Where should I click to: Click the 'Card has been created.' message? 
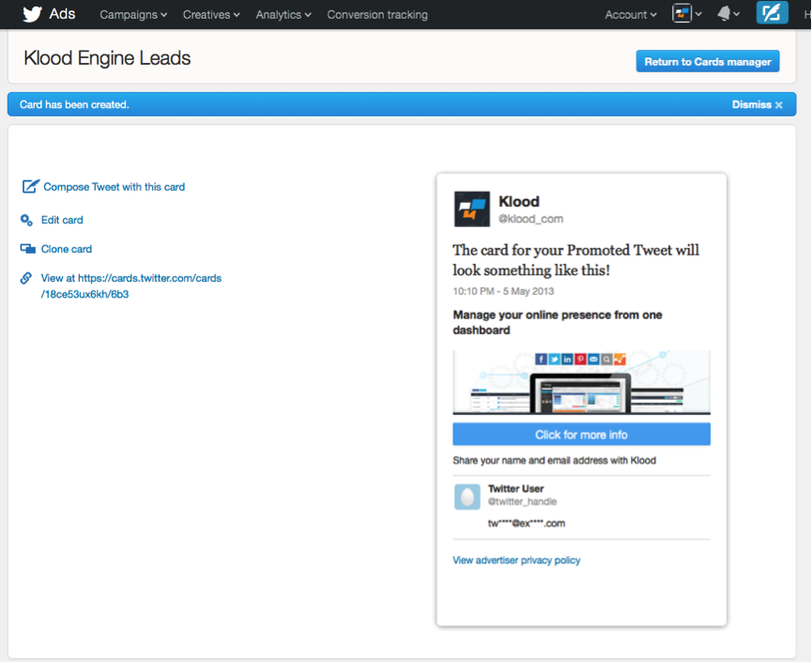tap(74, 104)
